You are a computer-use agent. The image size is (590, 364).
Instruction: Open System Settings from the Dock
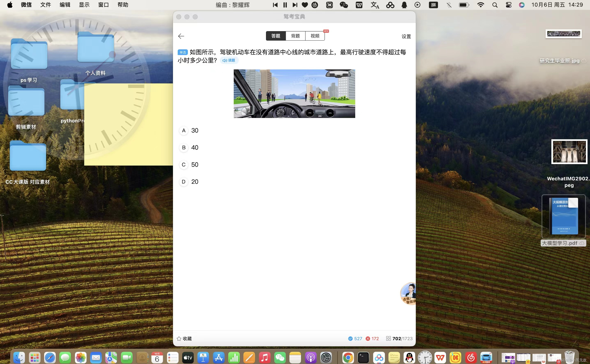coord(326,357)
